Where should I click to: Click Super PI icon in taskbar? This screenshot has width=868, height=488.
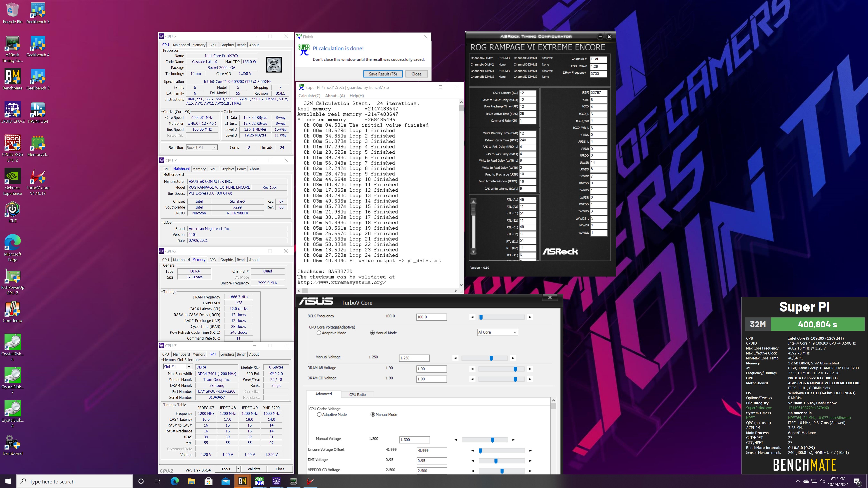(x=259, y=481)
